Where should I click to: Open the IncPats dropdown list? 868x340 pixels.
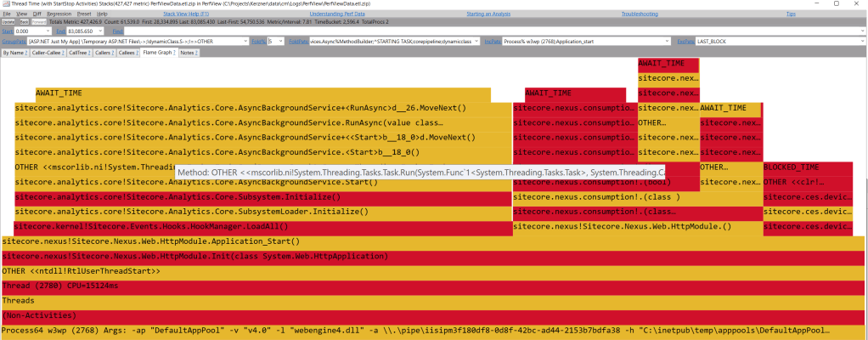point(665,41)
